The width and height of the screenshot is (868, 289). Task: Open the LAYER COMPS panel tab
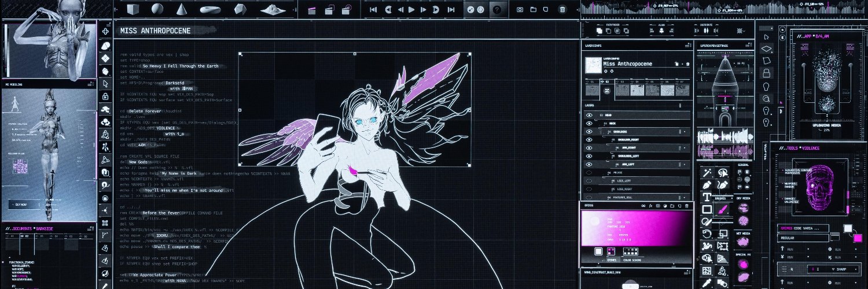point(594,45)
